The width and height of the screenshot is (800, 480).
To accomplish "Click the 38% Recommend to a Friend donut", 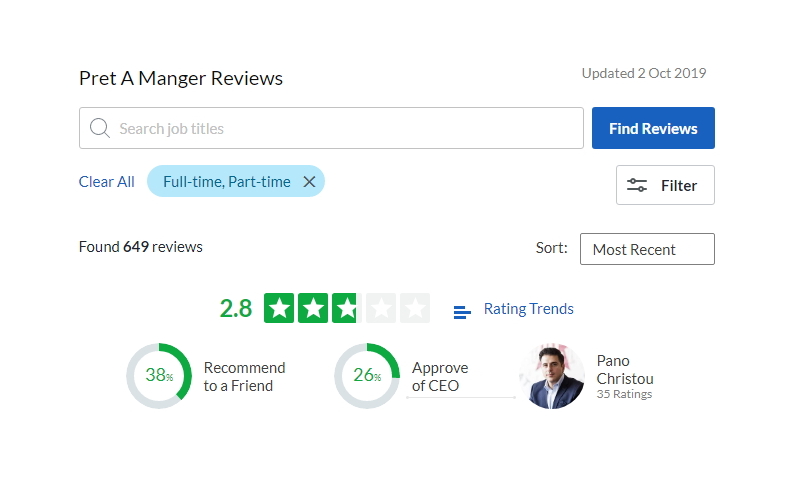I will click(159, 376).
